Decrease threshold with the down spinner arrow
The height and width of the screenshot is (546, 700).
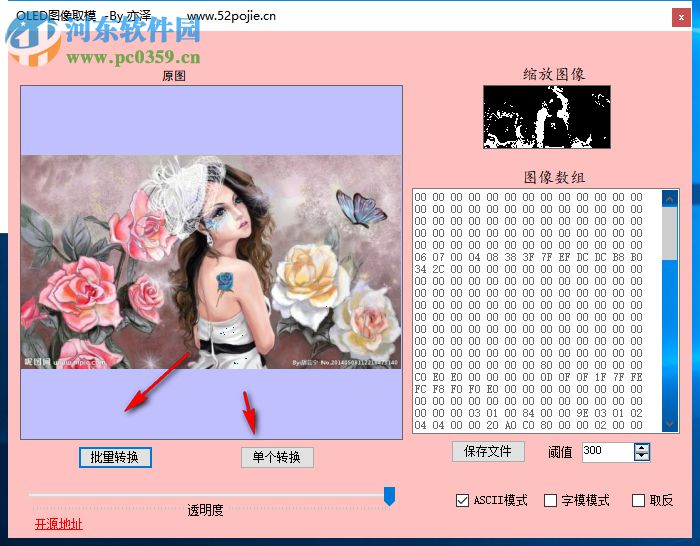pyautogui.click(x=642, y=456)
